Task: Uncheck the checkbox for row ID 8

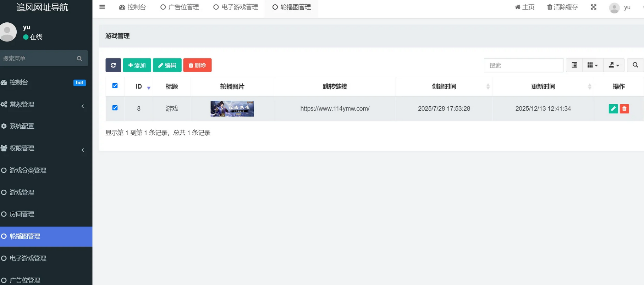Action: (x=115, y=108)
